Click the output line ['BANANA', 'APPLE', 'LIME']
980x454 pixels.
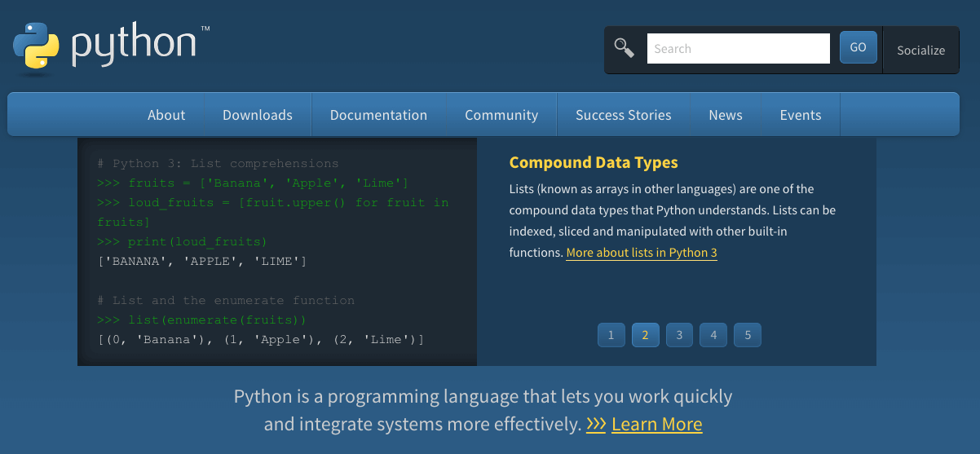coord(201,262)
